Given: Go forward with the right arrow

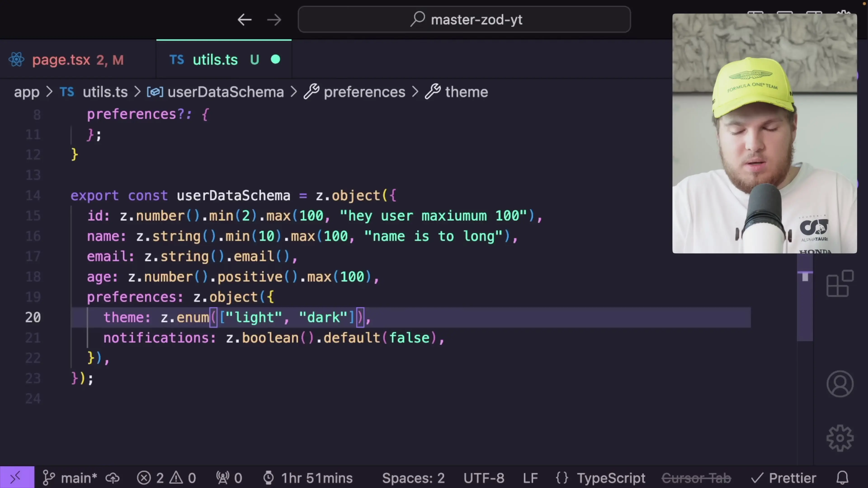Looking at the screenshot, I should click(x=274, y=20).
